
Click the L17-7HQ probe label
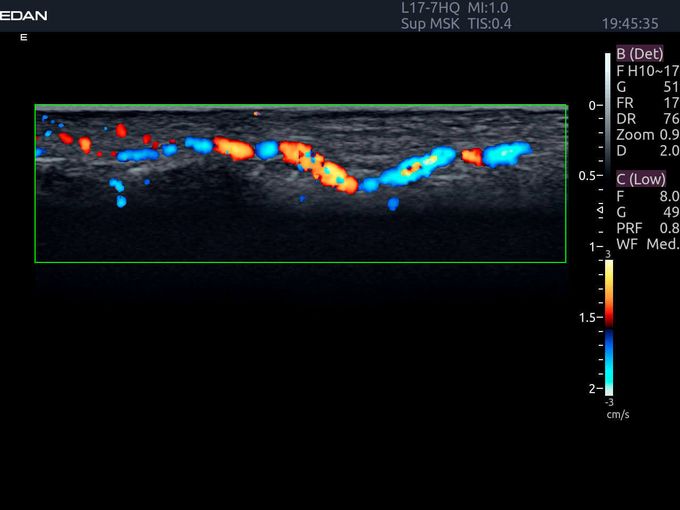tap(423, 8)
